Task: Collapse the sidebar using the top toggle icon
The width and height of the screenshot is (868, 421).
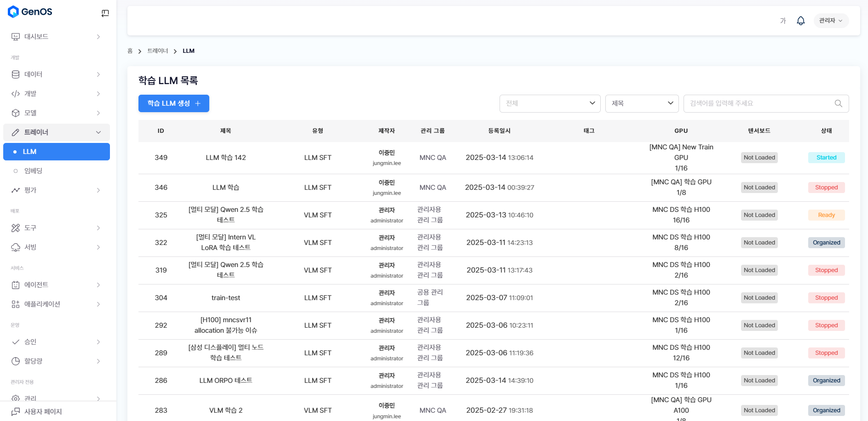Action: coord(105,13)
